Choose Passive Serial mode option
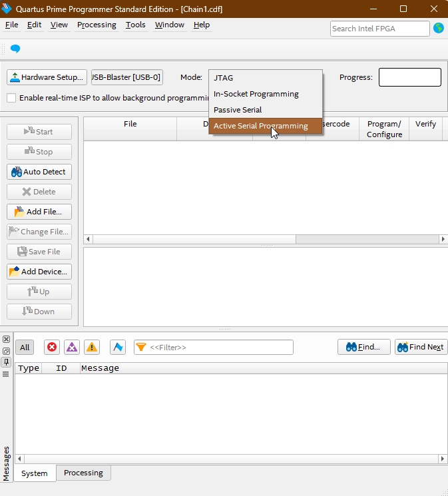448x496 pixels. (238, 110)
